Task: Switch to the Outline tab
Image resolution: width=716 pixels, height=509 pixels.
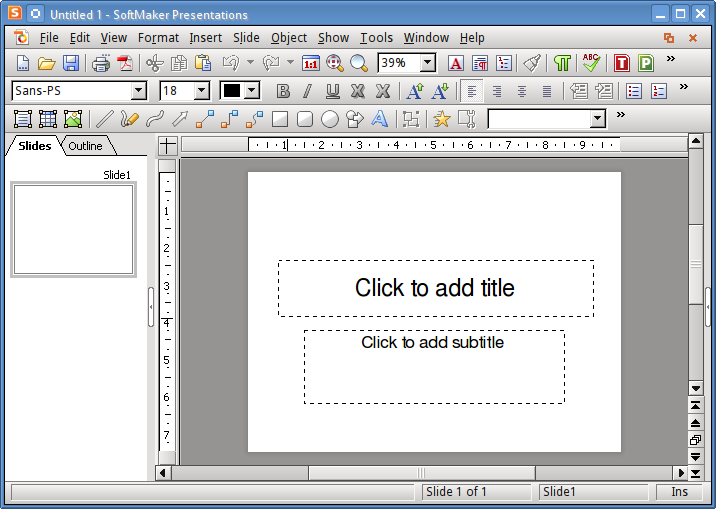Action: pyautogui.click(x=86, y=146)
